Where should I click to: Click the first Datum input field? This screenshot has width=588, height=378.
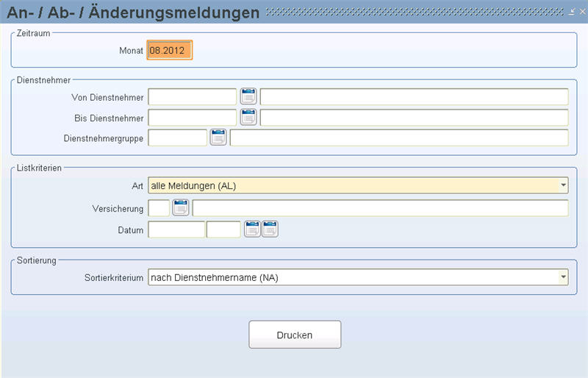click(176, 229)
